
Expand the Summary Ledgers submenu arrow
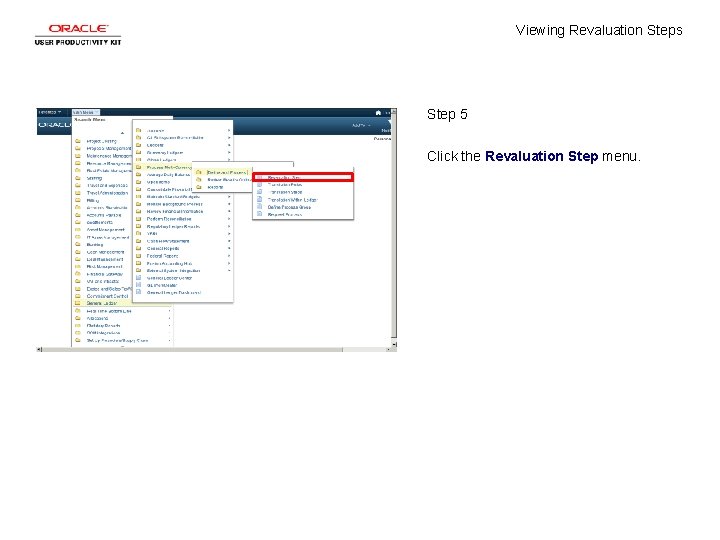click(x=229, y=152)
